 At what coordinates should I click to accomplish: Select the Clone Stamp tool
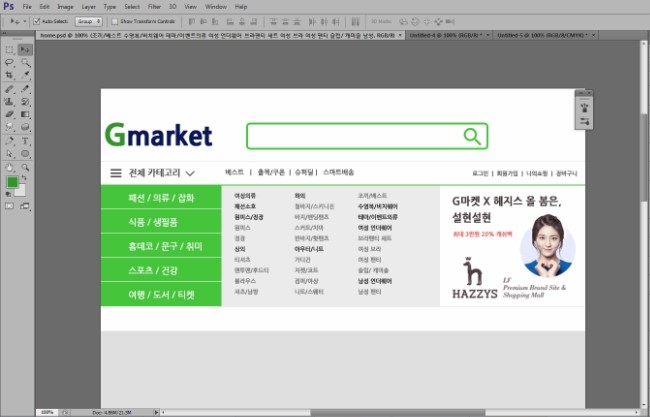point(9,102)
